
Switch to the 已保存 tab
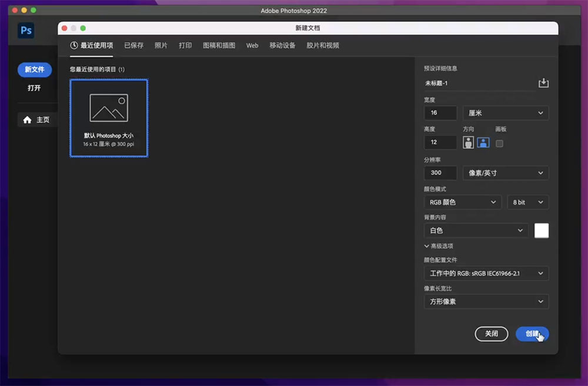tap(134, 45)
